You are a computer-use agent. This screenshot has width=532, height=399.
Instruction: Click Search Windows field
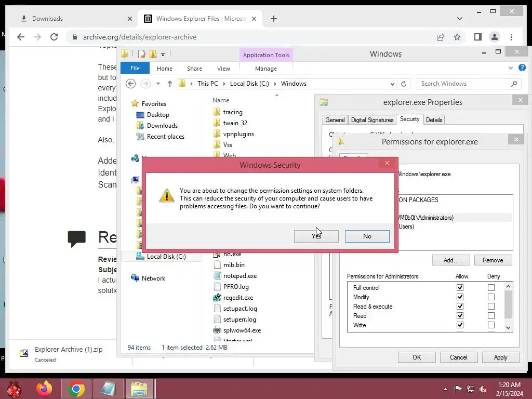pos(469,84)
